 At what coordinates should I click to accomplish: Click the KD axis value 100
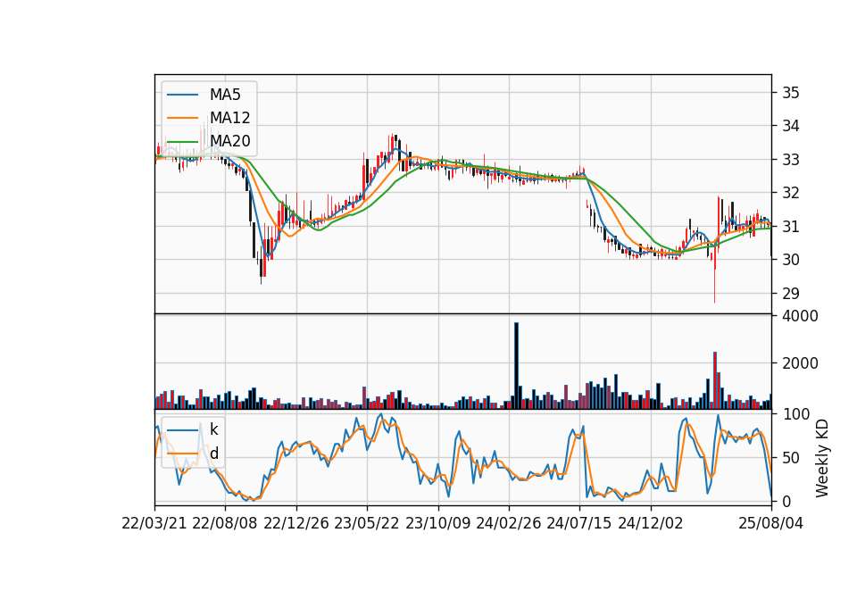pyautogui.click(x=796, y=414)
